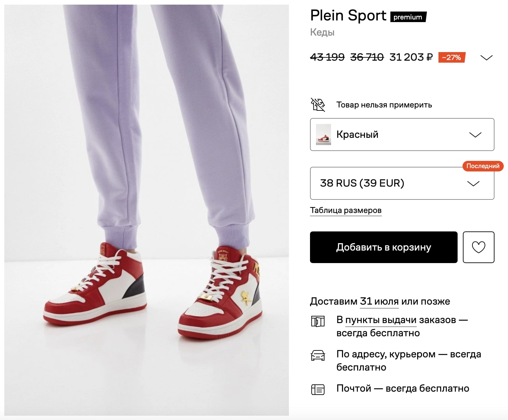Click the 'Кеды' product category text
Viewport: 508px width, 420px height.
[x=322, y=32]
